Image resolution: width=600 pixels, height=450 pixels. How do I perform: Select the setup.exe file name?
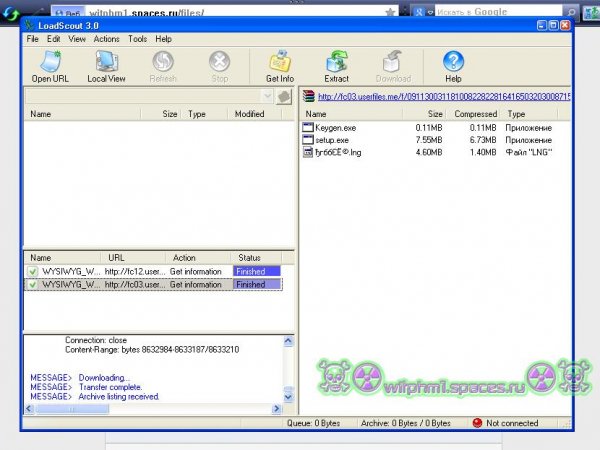click(x=332, y=140)
